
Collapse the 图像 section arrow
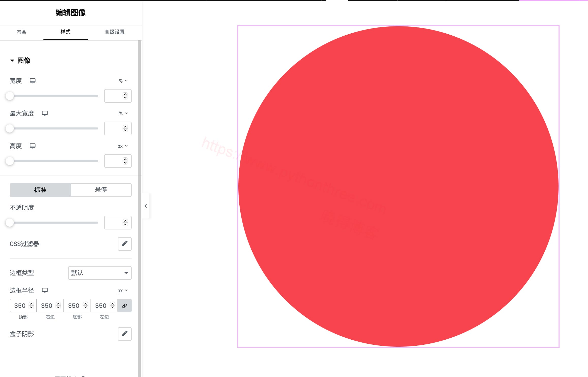pyautogui.click(x=12, y=61)
